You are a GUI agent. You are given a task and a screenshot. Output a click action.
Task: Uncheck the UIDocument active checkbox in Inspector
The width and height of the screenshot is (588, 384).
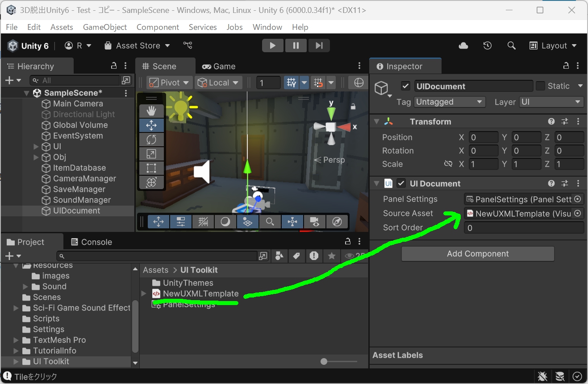click(405, 86)
